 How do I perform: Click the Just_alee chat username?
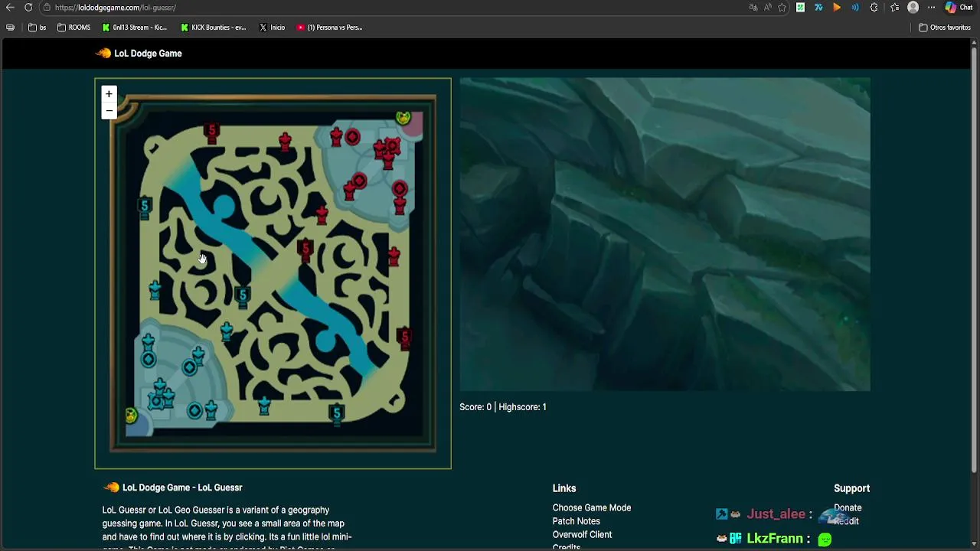tap(776, 514)
